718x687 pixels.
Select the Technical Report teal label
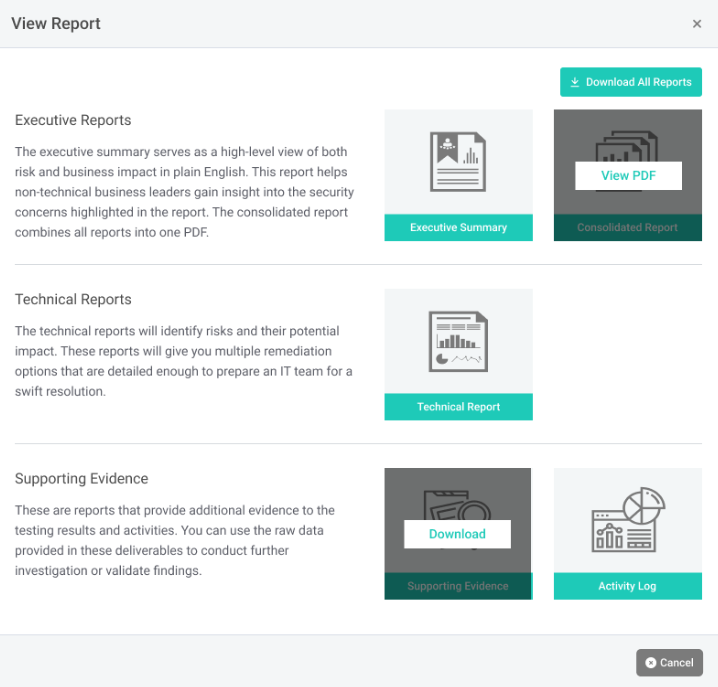458,407
